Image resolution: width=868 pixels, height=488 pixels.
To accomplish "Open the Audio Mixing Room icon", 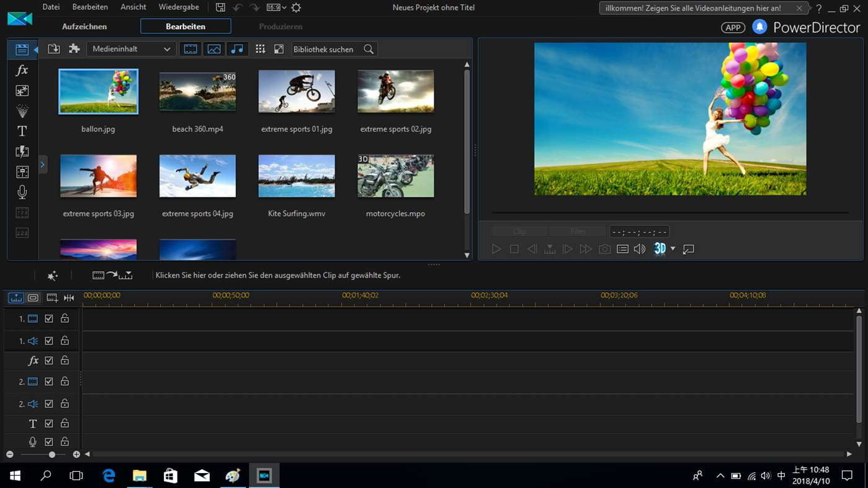I will point(22,172).
